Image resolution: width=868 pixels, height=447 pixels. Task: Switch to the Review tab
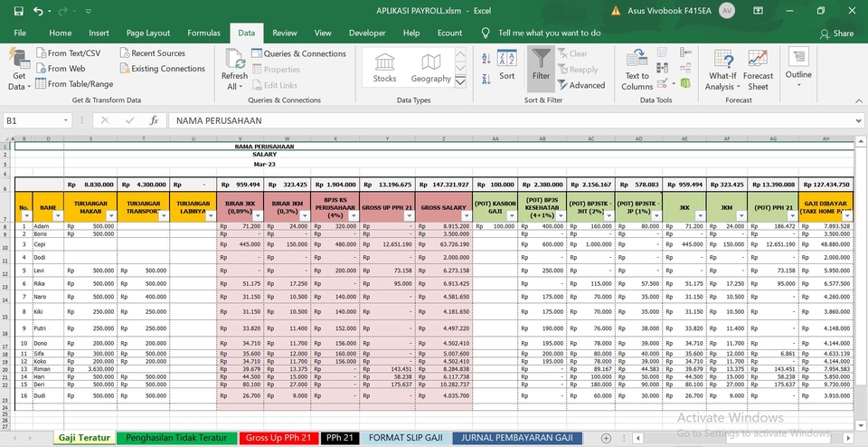(285, 33)
